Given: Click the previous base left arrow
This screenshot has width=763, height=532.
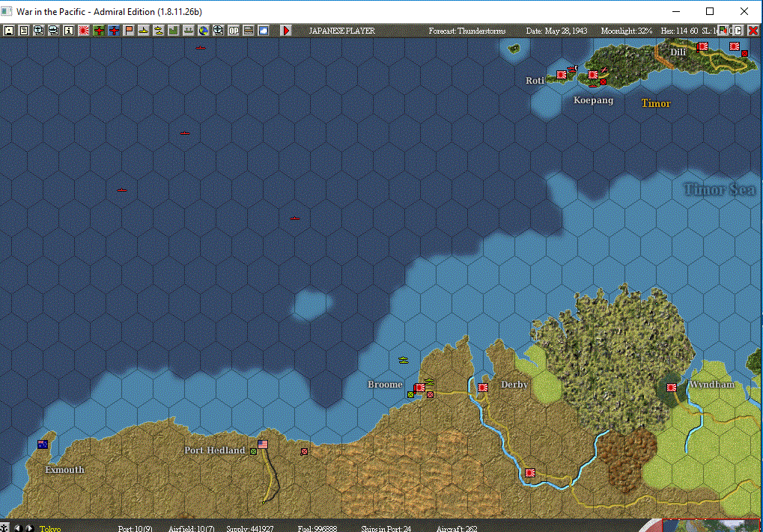Looking at the screenshot, I should pos(18,528).
